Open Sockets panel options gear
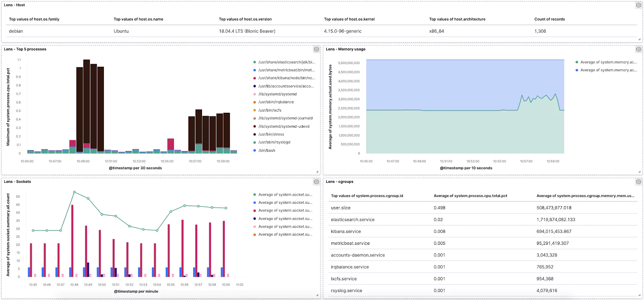 pyautogui.click(x=316, y=182)
